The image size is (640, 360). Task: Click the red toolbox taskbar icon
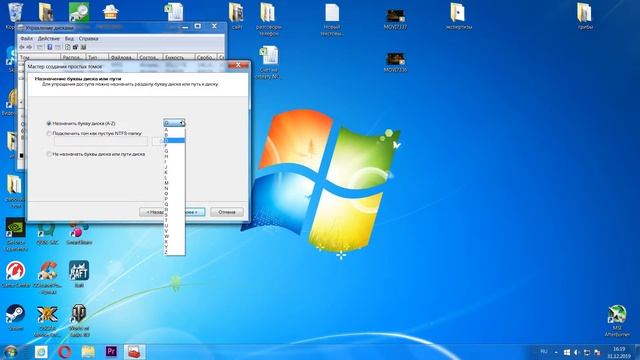tap(134, 351)
